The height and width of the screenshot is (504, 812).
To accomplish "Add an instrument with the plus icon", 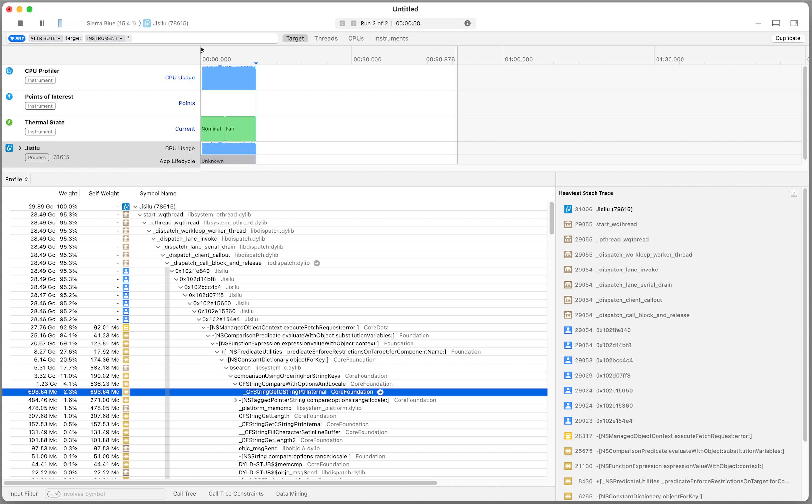I will pyautogui.click(x=758, y=23).
